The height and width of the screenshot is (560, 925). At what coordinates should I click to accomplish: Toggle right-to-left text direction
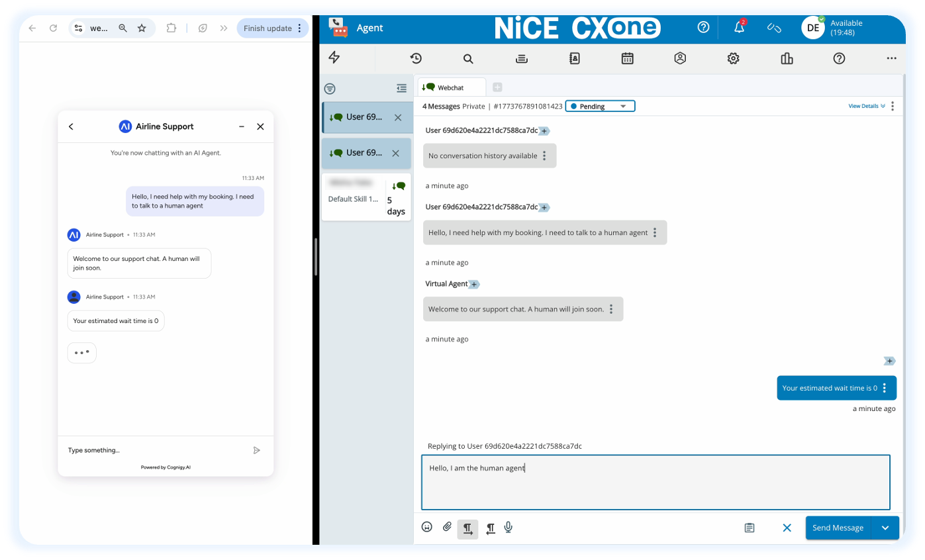coord(490,528)
